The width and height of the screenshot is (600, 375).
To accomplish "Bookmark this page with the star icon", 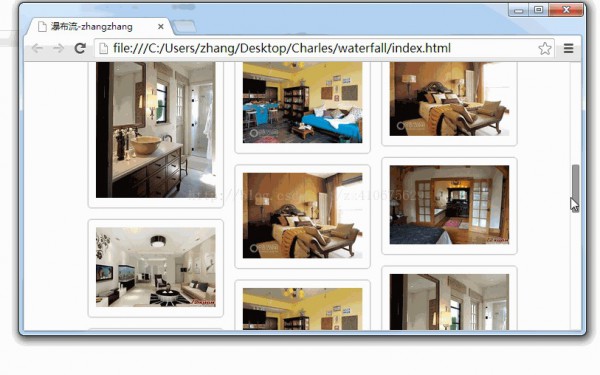I will 545,49.
